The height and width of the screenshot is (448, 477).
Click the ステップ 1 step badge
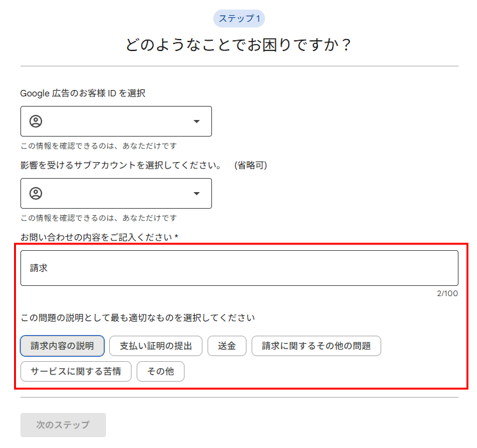(x=239, y=19)
